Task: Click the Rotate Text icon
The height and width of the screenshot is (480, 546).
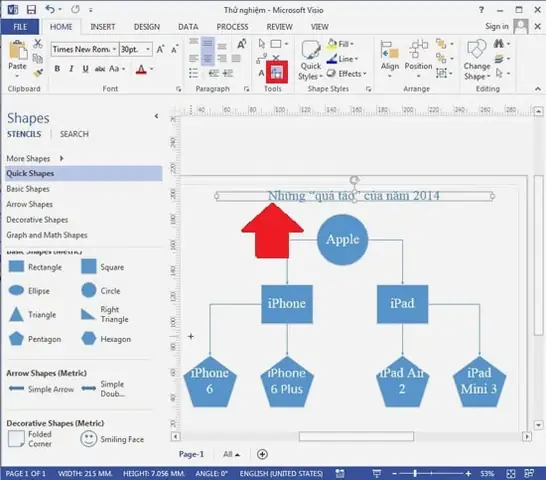Action: click(242, 44)
